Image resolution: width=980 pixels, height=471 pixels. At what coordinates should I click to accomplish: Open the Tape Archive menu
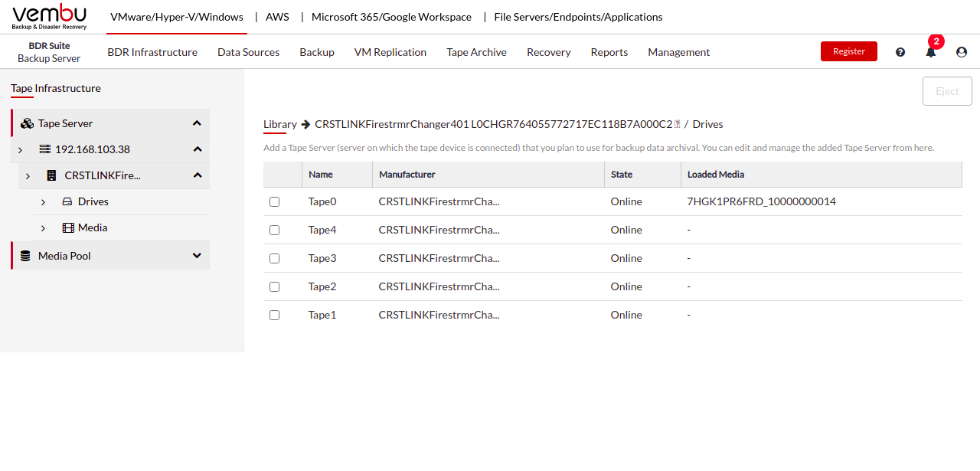tap(476, 52)
